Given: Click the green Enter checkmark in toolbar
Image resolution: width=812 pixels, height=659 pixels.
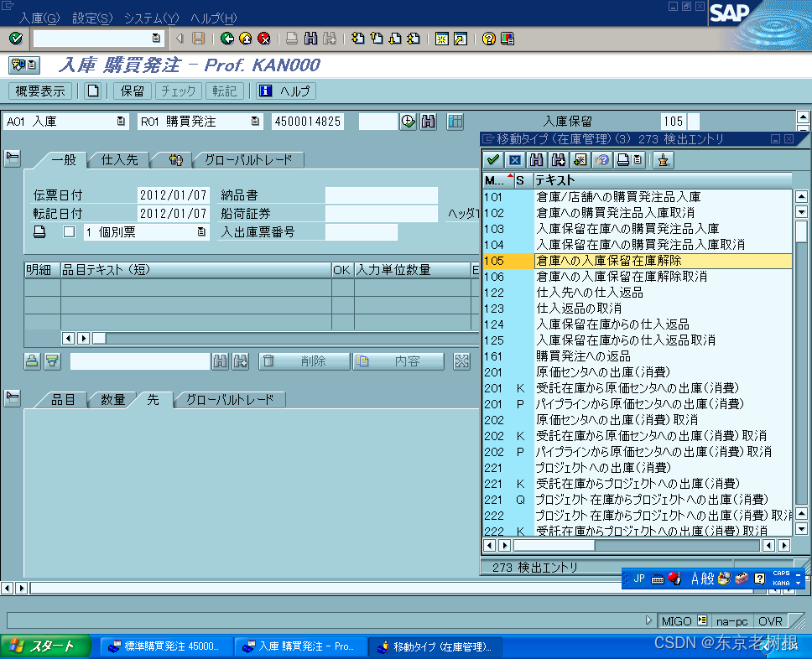Looking at the screenshot, I should 16,39.
